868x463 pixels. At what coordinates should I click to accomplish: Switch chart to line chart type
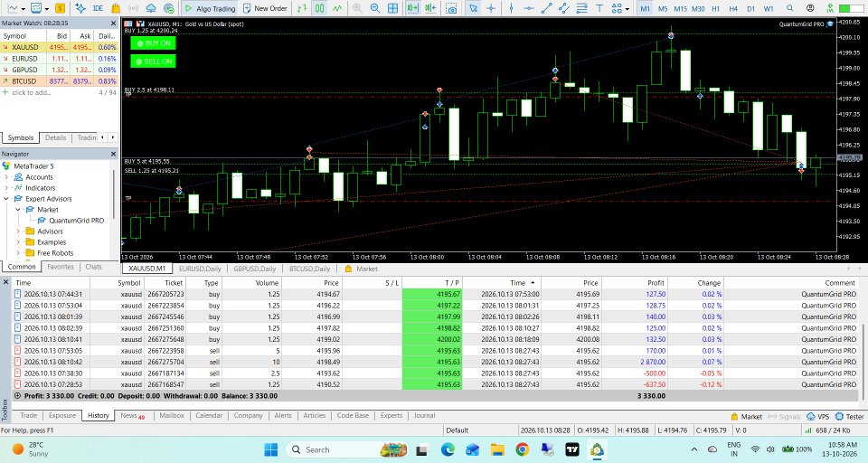pos(337,8)
